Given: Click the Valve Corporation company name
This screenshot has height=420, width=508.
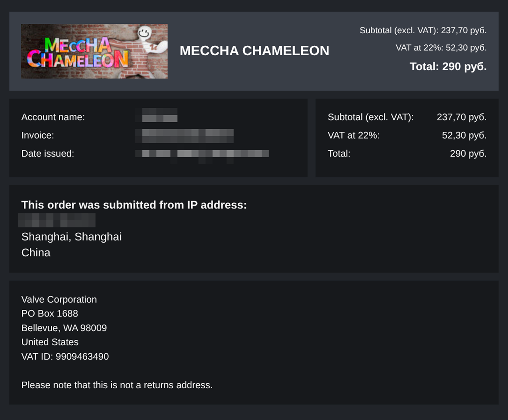Looking at the screenshot, I should pos(59,299).
